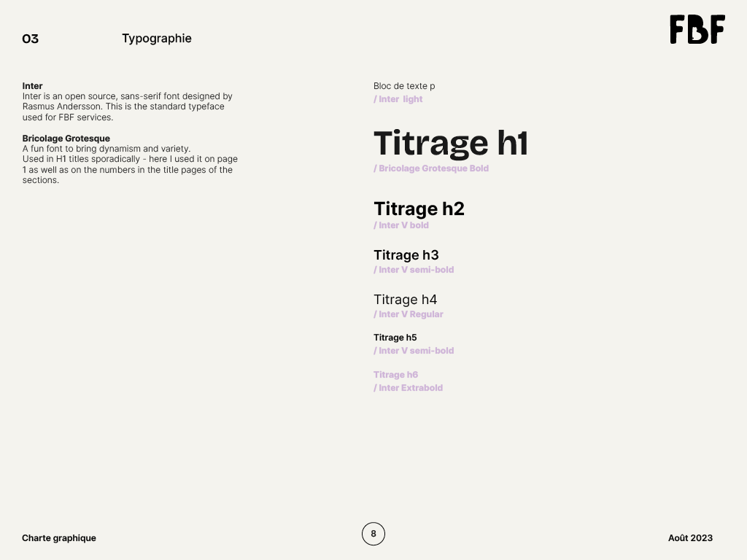Click the circled page number 8

[373, 534]
